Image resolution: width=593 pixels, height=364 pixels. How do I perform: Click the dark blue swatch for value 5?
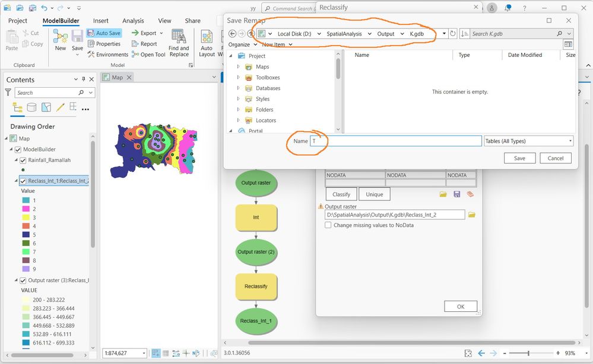point(26,235)
